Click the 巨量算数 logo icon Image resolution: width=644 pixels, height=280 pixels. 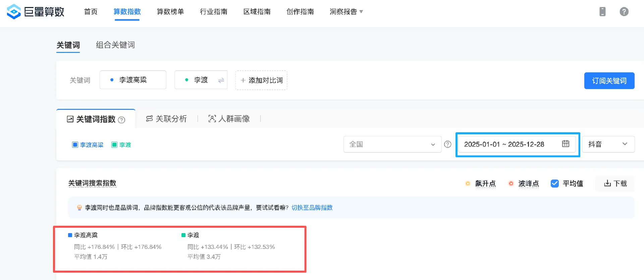[14, 12]
